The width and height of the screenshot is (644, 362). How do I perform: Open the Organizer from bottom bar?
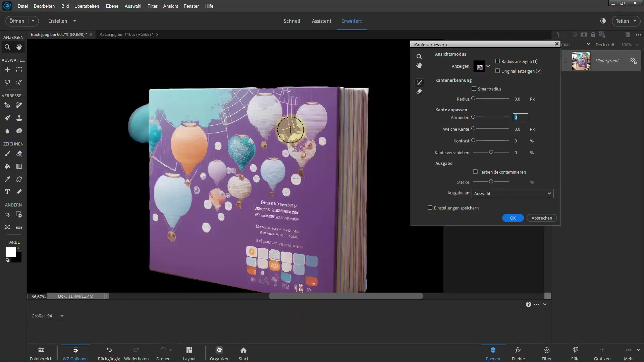(219, 353)
